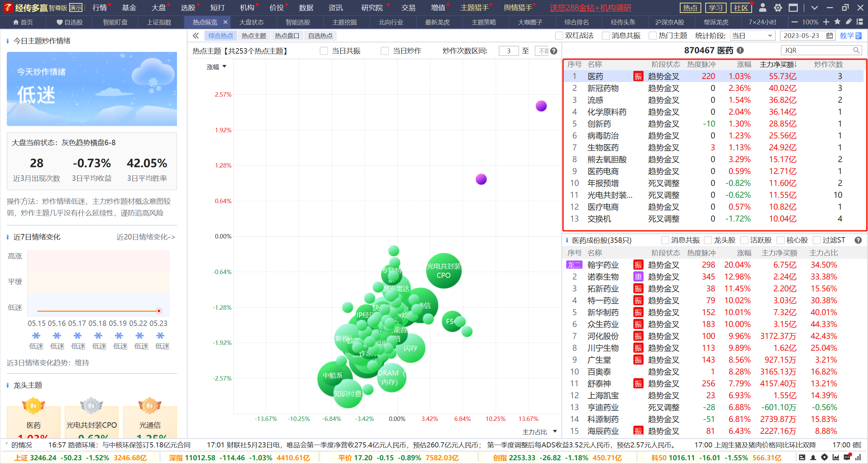Enable the 活跃股 filter checkbox
Viewport: 868px width, 464px height.
tap(744, 240)
